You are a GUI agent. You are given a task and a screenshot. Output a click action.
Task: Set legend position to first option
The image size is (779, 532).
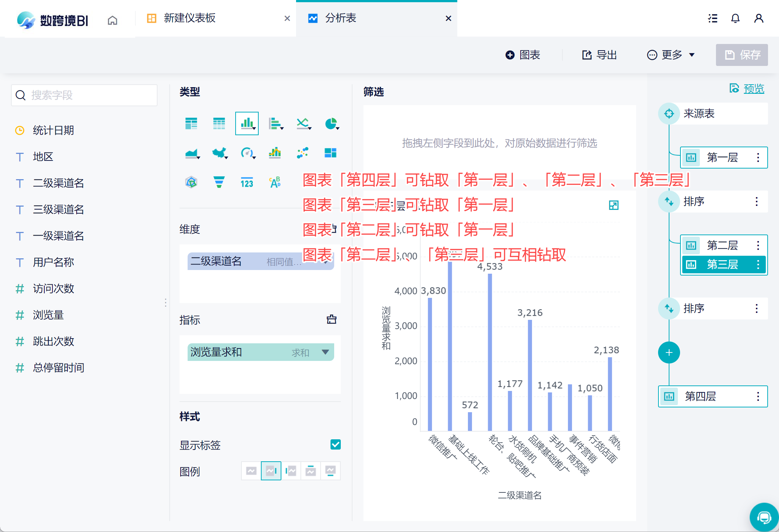pos(251,471)
